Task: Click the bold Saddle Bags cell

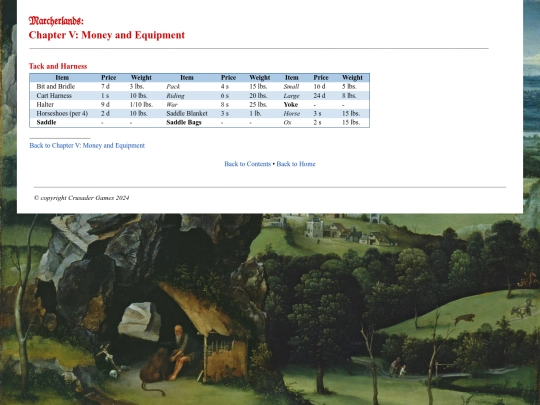Action: coord(184,122)
